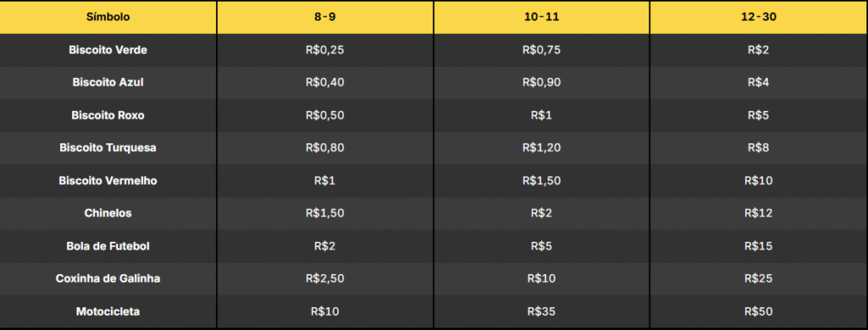The image size is (868, 330).
Task: Click the R$2,50 payout cell
Action: point(325,278)
